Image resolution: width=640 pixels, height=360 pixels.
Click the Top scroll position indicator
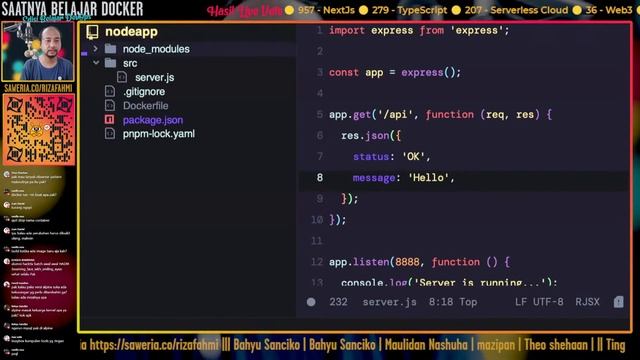pyautogui.click(x=468, y=302)
